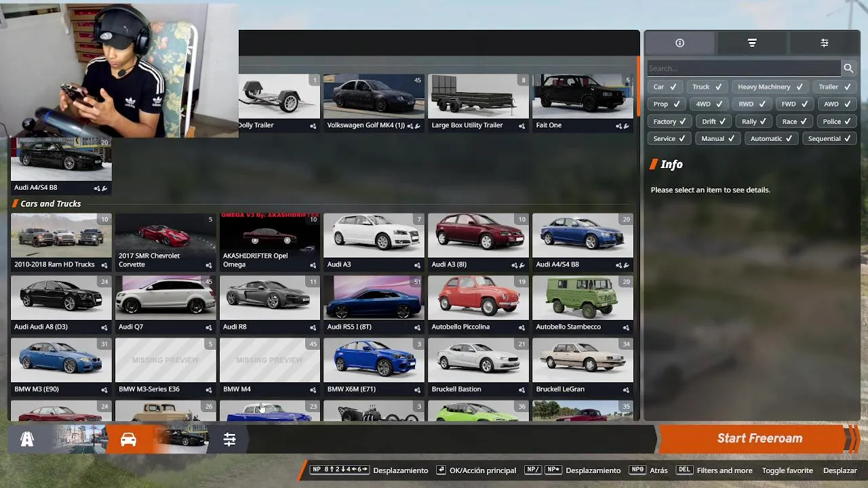Image resolution: width=868 pixels, height=488 pixels.
Task: Click the Filters and more hint
Action: click(714, 470)
